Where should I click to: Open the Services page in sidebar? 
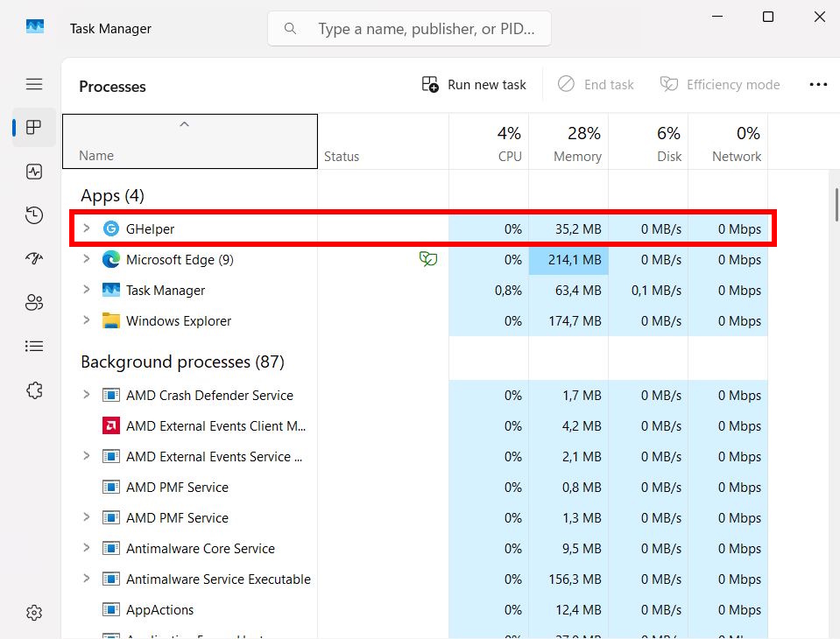pyautogui.click(x=34, y=390)
